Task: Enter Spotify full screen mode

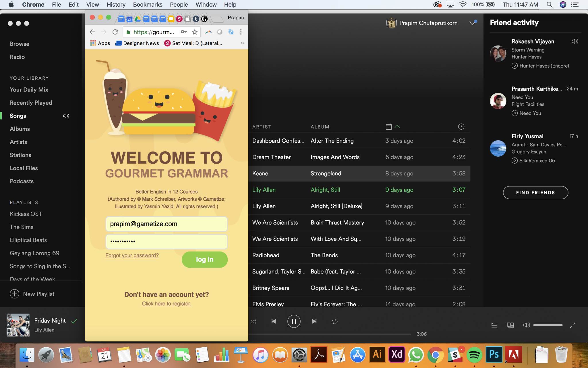Action: pos(572,325)
